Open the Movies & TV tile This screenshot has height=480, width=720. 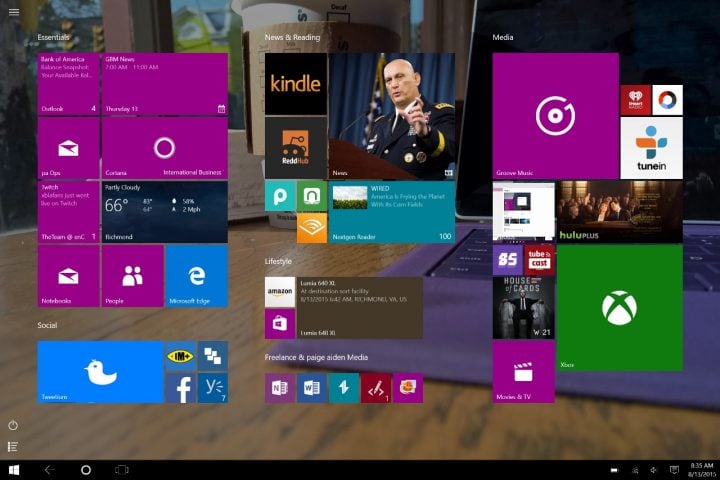(x=523, y=372)
